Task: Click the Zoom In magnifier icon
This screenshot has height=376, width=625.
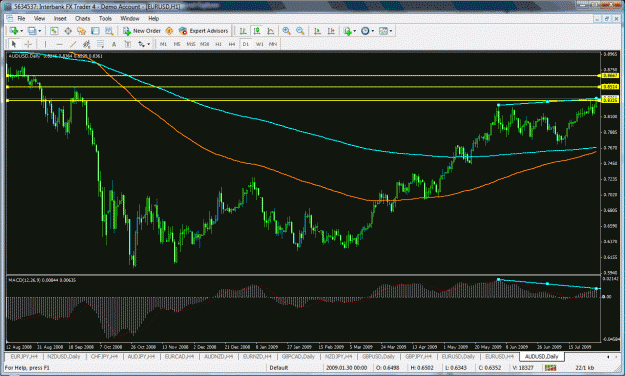Action: coord(286,31)
